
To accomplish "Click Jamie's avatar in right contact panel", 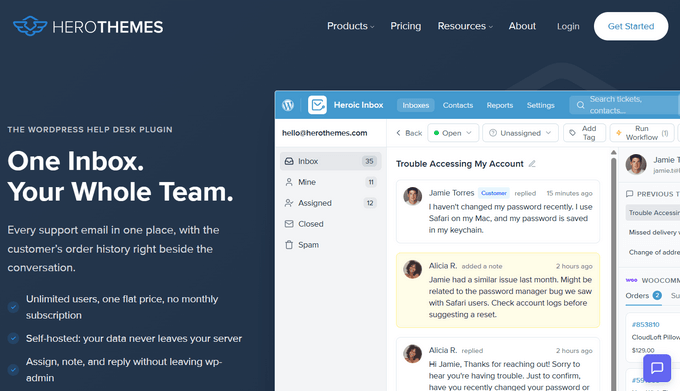I will coord(636,164).
